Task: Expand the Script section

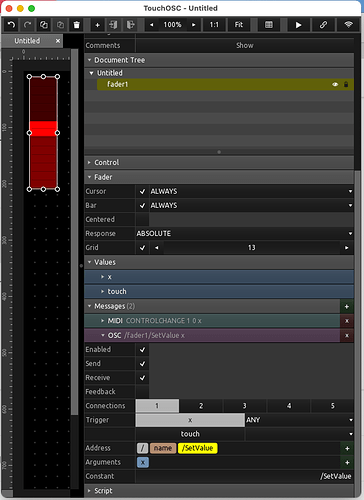Action: (x=89, y=491)
